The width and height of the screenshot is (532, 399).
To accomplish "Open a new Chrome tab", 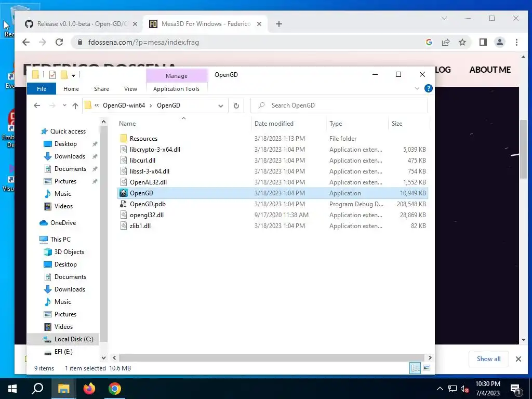I will pyautogui.click(x=279, y=24).
